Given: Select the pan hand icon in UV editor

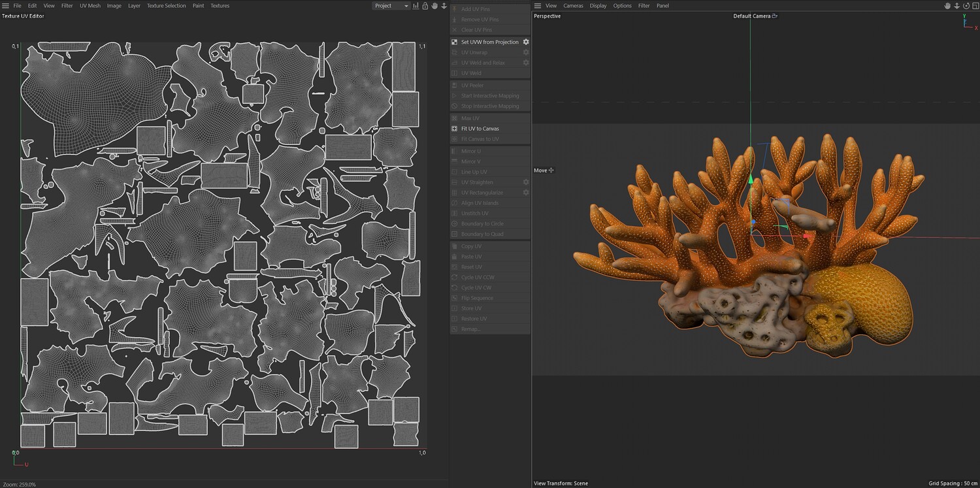Looking at the screenshot, I should point(434,6).
